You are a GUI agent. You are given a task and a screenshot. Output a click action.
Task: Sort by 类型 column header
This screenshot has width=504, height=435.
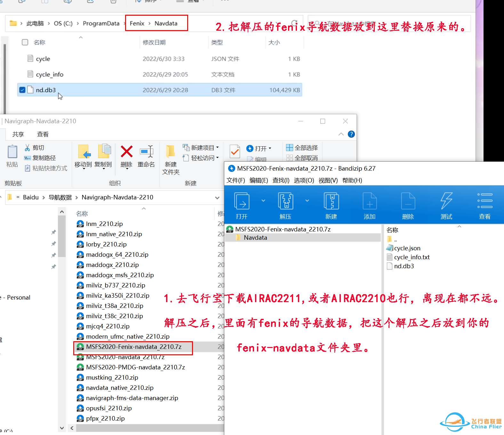(217, 42)
